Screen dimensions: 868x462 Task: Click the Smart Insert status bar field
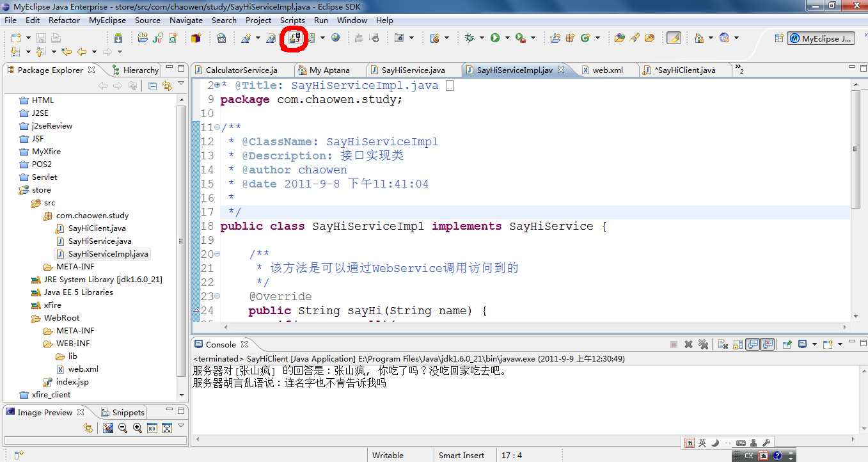(x=462, y=456)
